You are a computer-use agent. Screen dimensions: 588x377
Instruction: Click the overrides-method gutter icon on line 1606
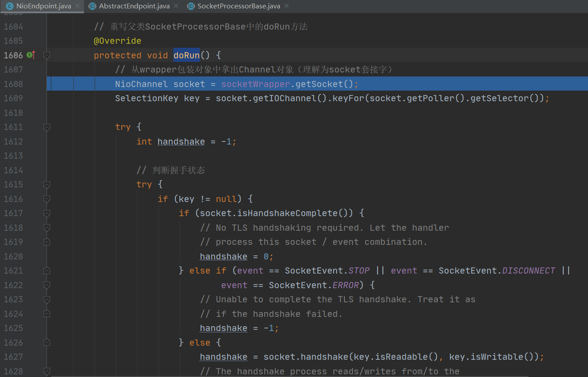31,55
